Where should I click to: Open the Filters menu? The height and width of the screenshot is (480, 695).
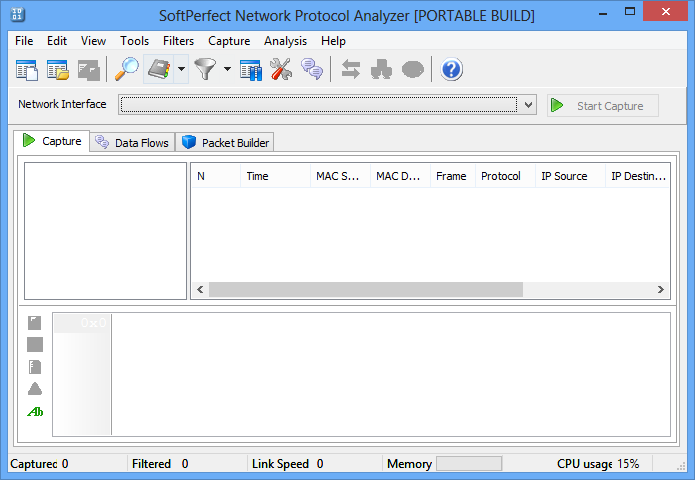(x=178, y=41)
